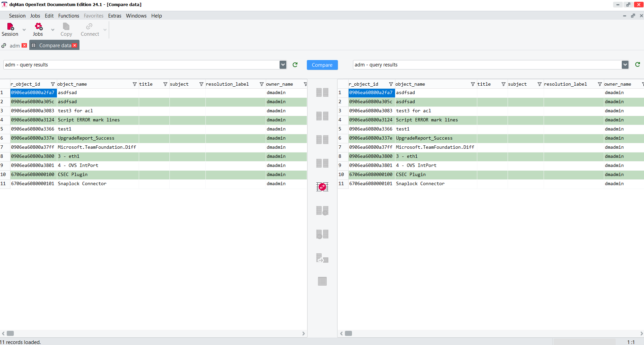Click right pane row 10 header

(x=343, y=175)
